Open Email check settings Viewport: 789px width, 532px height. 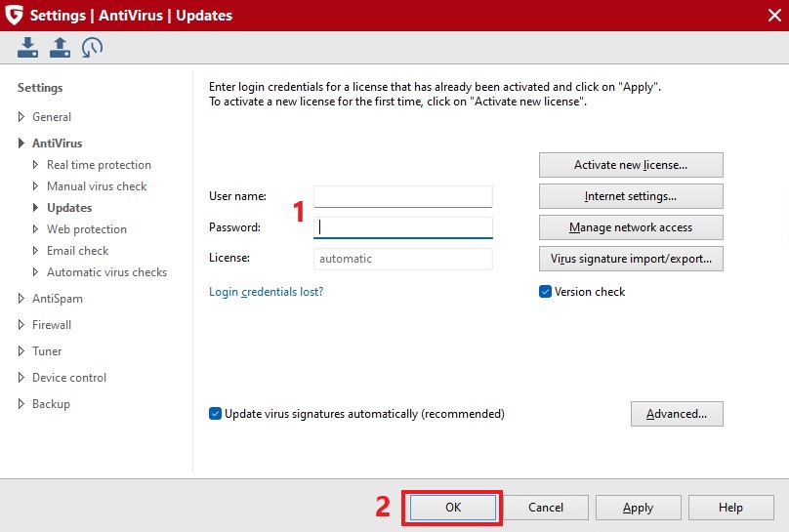tap(77, 251)
